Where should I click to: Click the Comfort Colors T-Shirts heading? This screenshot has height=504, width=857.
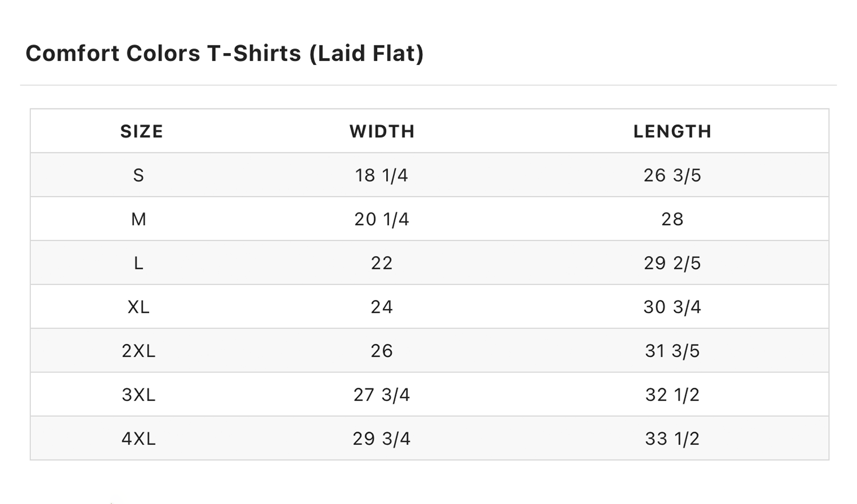225,54
